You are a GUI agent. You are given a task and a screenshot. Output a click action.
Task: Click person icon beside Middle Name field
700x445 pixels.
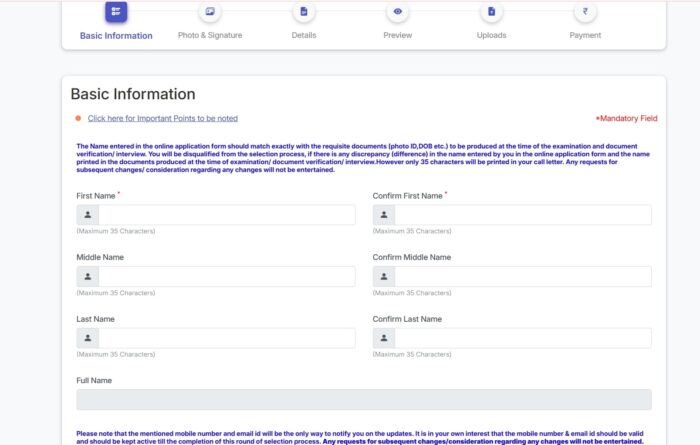88,277
